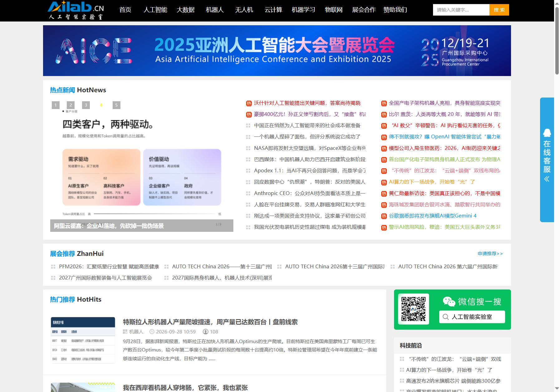Click the QQ online customer service icon
The height and width of the screenshot is (392, 560).
pyautogui.click(x=547, y=133)
